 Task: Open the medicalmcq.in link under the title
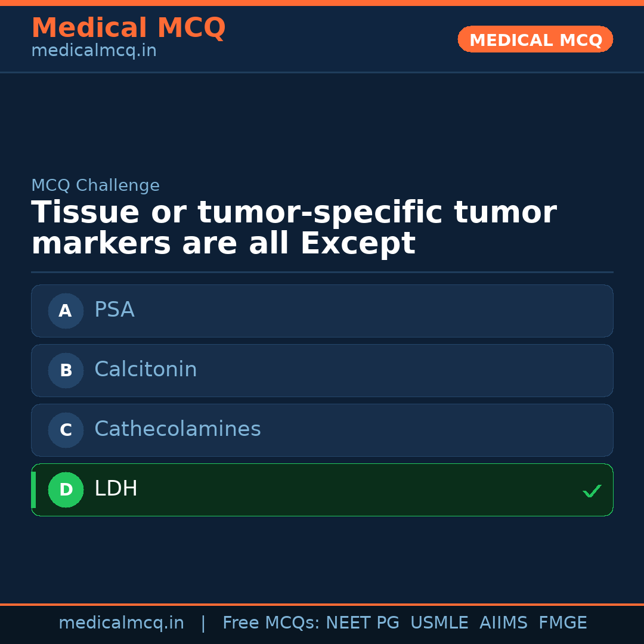tap(94, 51)
